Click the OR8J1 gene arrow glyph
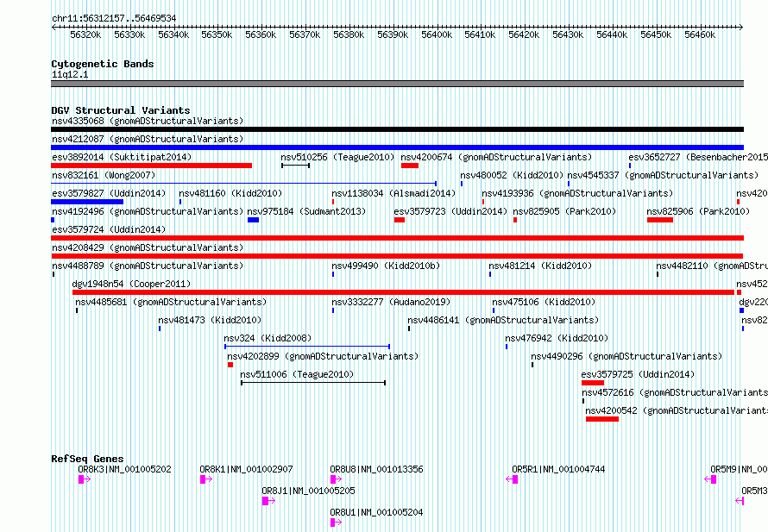The height and width of the screenshot is (532, 768). coord(268,501)
